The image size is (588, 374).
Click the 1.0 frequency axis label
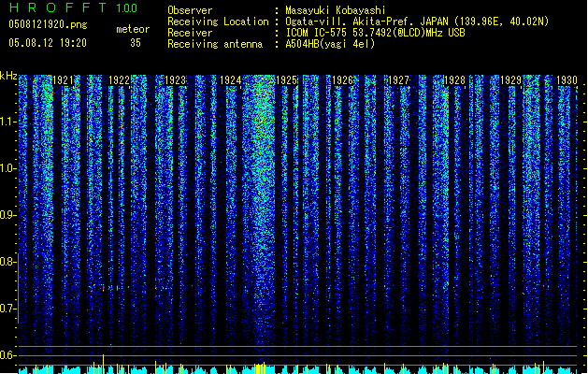[x=8, y=168]
